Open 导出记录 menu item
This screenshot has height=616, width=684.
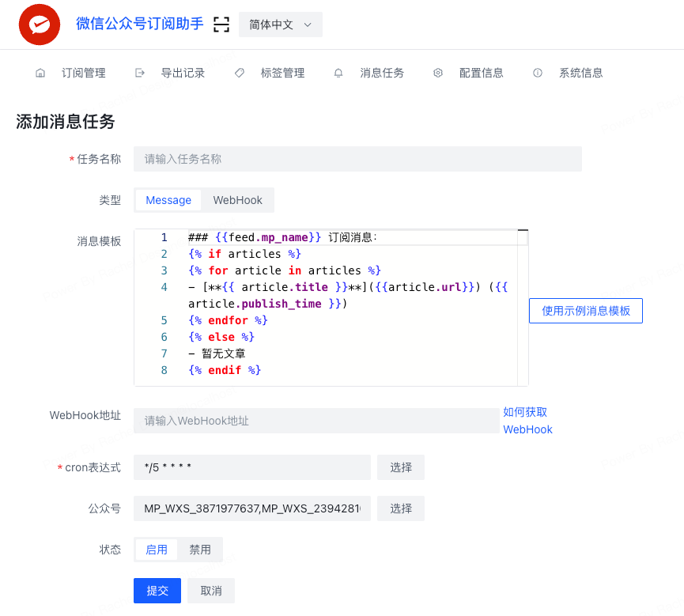point(183,73)
